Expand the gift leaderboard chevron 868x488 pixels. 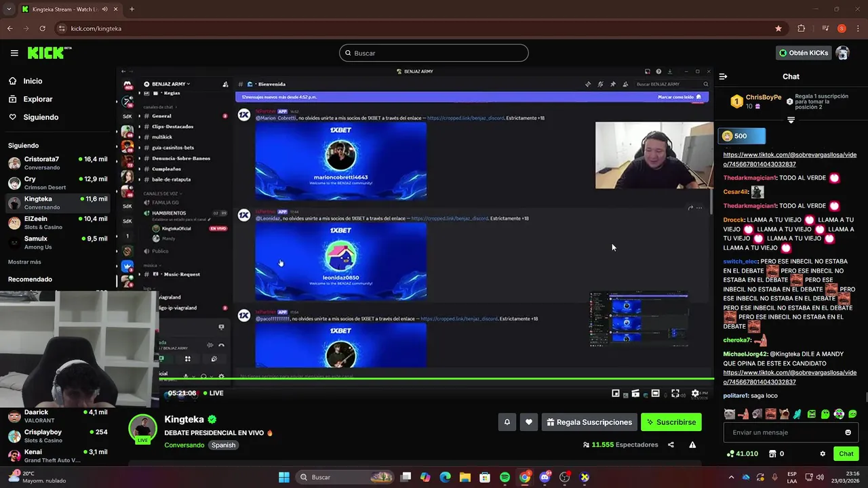point(791,120)
